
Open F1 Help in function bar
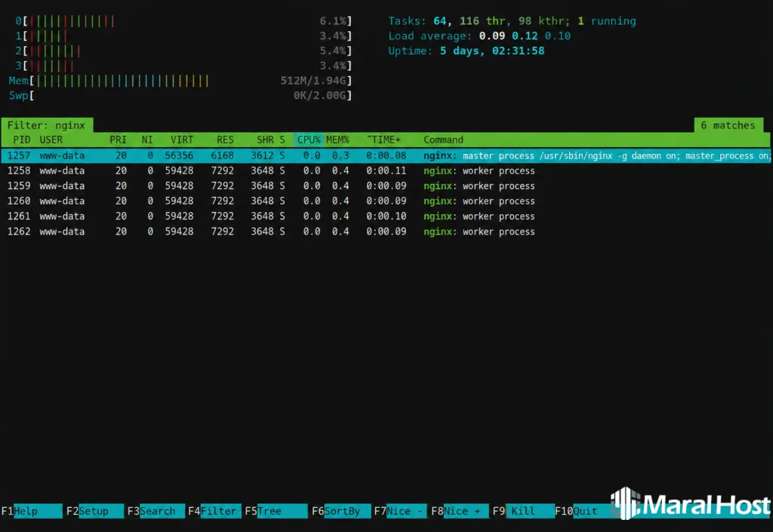(x=32, y=512)
